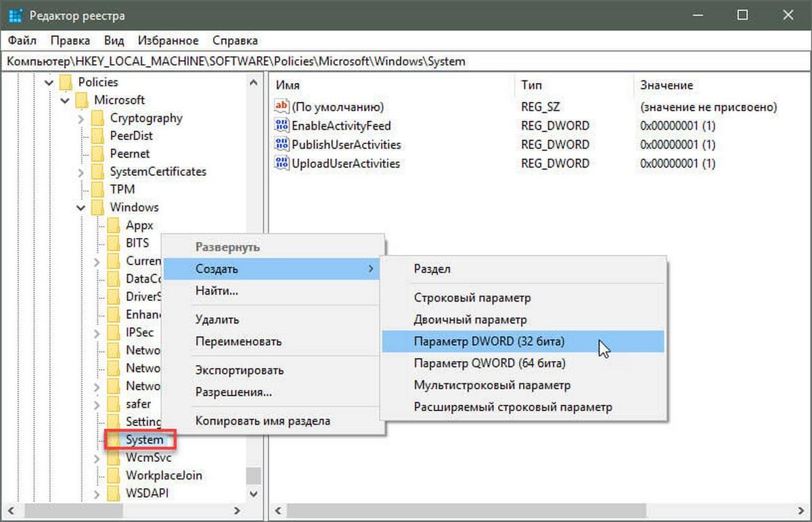Click the Registry Editor app icon in title bar
The width and height of the screenshot is (812, 522).
pyautogui.click(x=15, y=15)
